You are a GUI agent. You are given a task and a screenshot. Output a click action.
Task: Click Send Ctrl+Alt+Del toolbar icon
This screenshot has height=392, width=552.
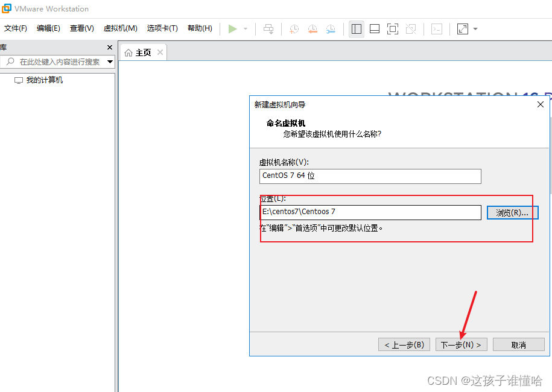(x=268, y=29)
